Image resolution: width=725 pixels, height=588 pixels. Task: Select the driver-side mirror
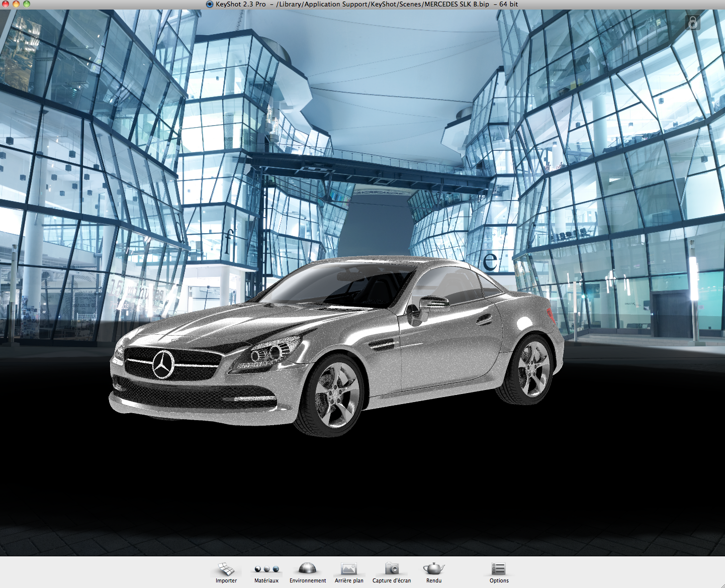coord(431,303)
